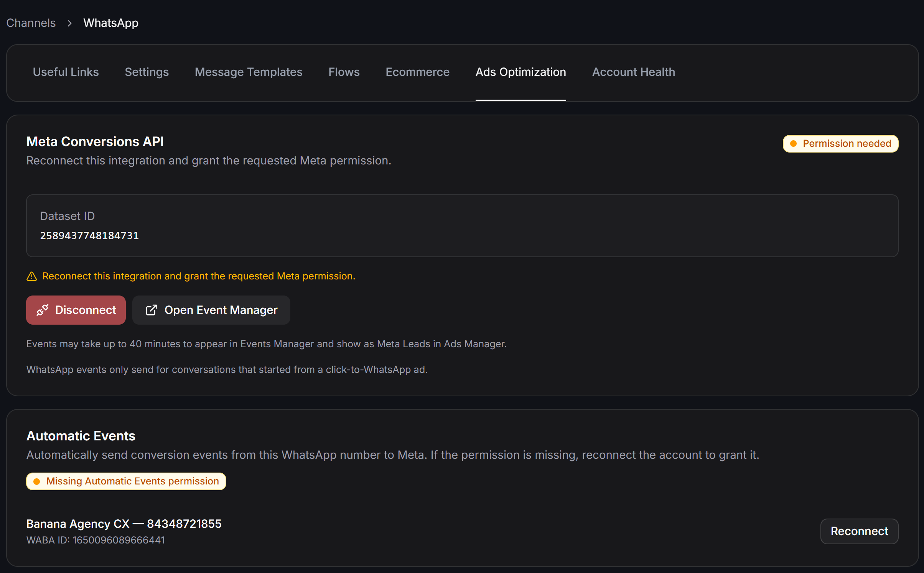The image size is (924, 573).
Task: Click the breadcrumb chevron after Channels
Action: pyautogui.click(x=69, y=23)
